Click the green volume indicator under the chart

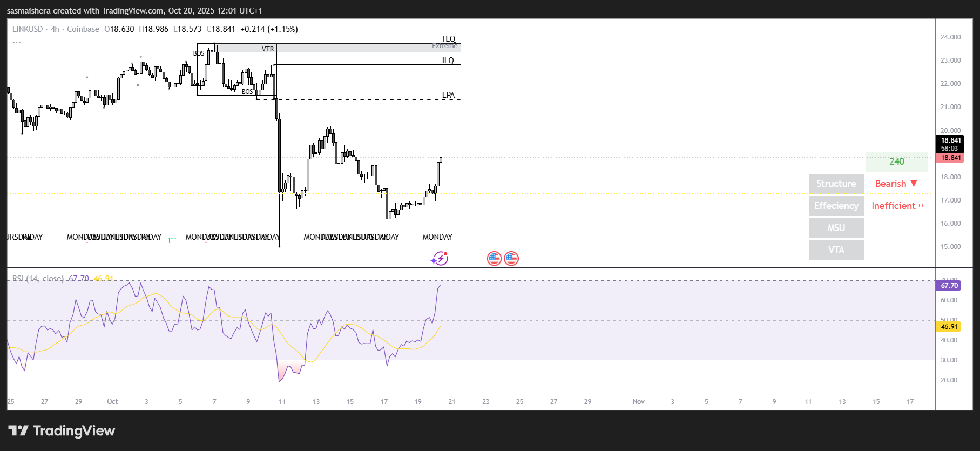[172, 240]
